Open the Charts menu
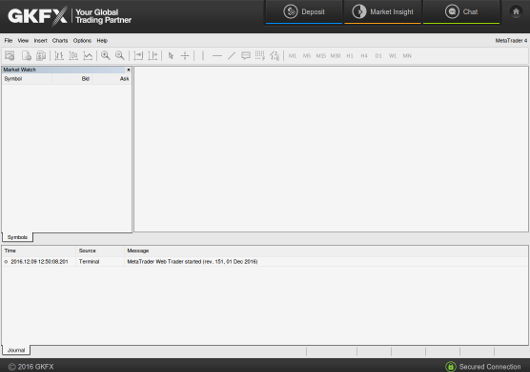 tap(60, 41)
